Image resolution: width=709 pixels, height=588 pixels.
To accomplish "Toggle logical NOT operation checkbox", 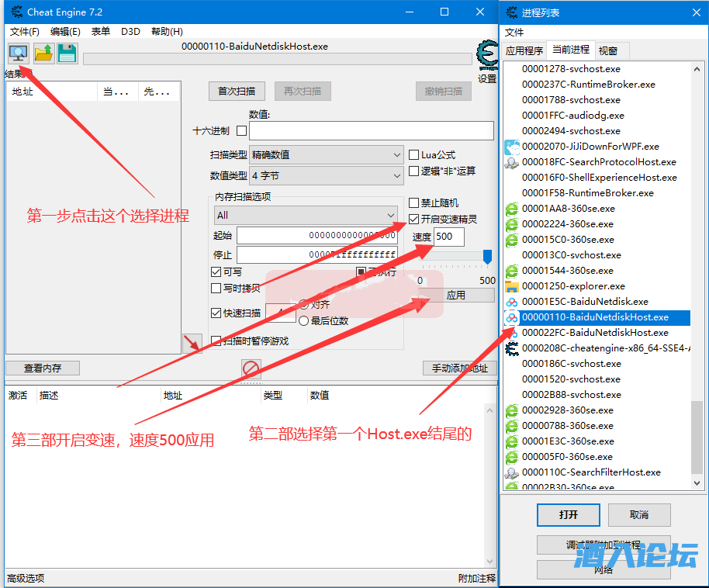I will tap(413, 171).
